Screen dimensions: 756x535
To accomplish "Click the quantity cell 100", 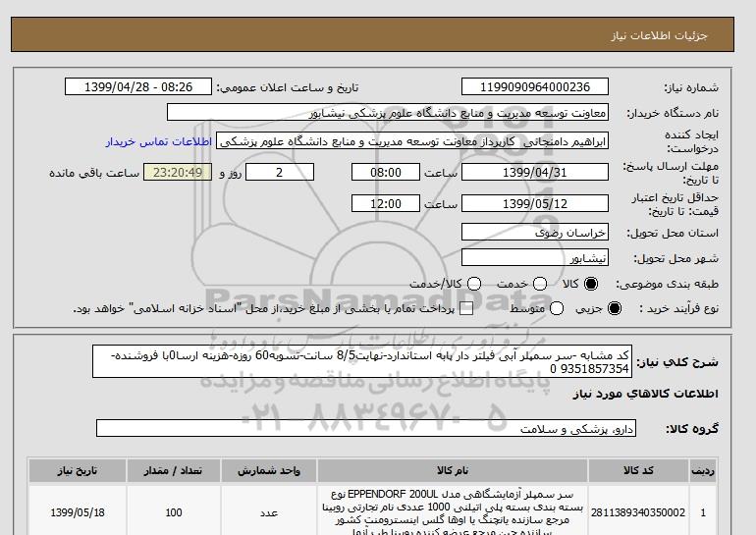I will pyautogui.click(x=174, y=512).
